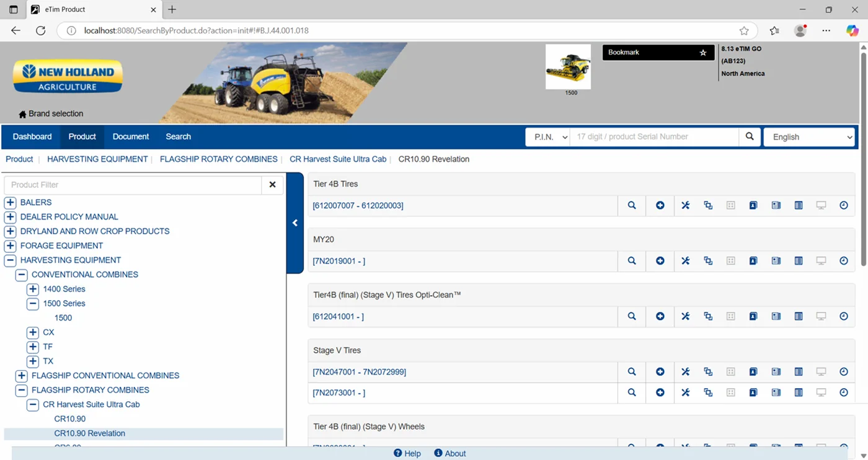Click the magnifier icon in row [7N2073001 - ]
868x460 pixels.
[632, 392]
